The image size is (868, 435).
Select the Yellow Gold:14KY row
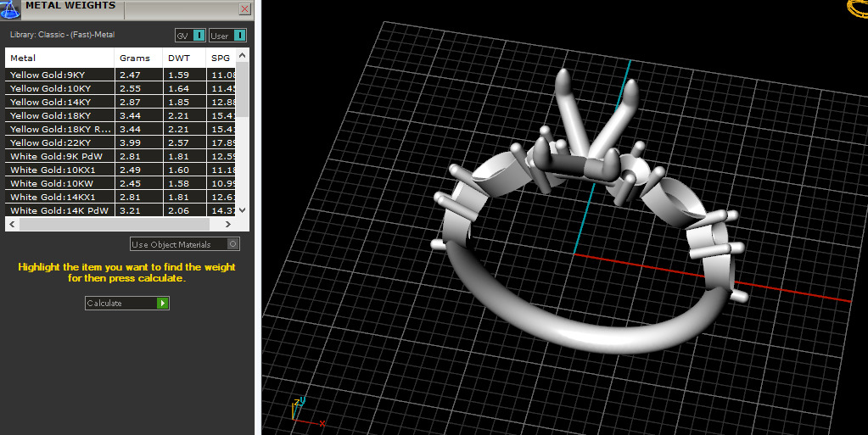(120, 102)
